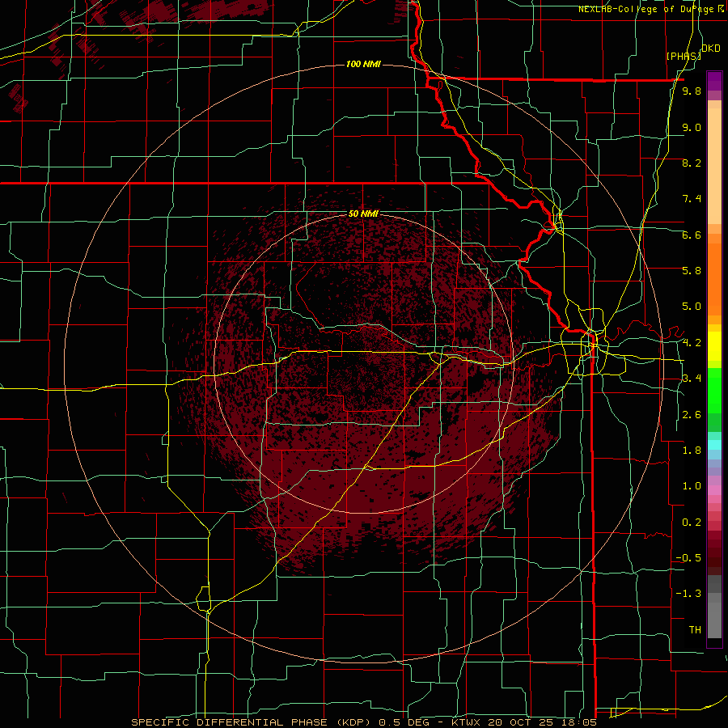This screenshot has width=728, height=728.
Task: Click the 4.2 legend value
Action: click(692, 343)
